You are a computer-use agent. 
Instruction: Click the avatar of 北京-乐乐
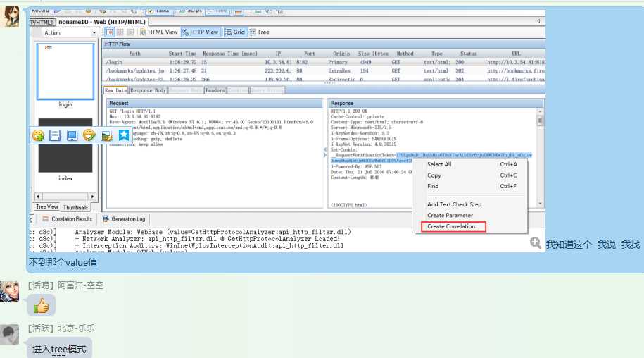(9, 335)
